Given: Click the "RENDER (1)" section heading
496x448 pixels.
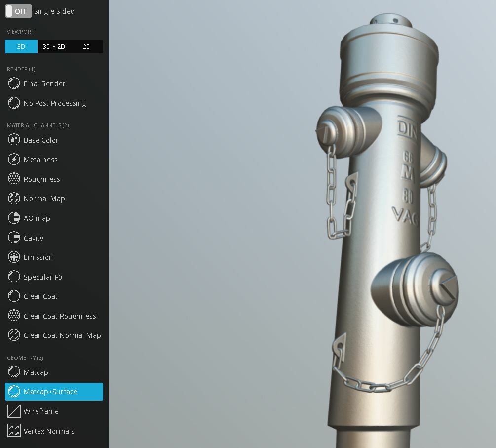Looking at the screenshot, I should point(21,69).
